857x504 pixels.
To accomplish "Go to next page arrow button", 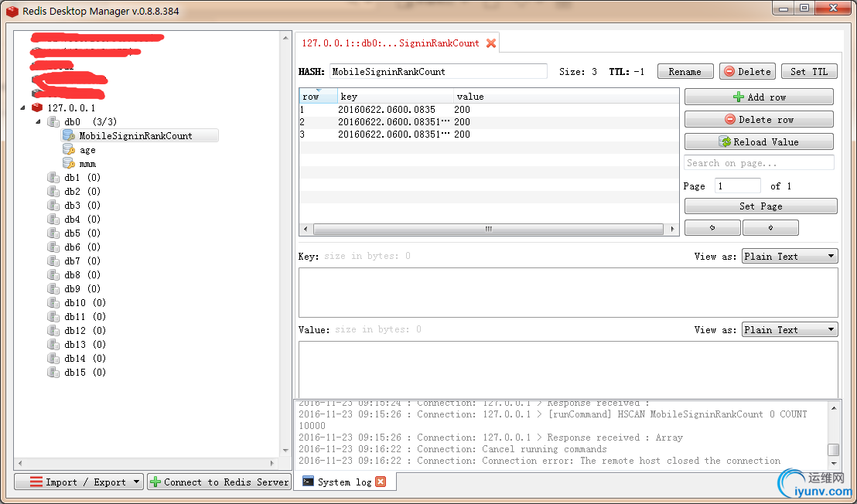I will (x=770, y=228).
